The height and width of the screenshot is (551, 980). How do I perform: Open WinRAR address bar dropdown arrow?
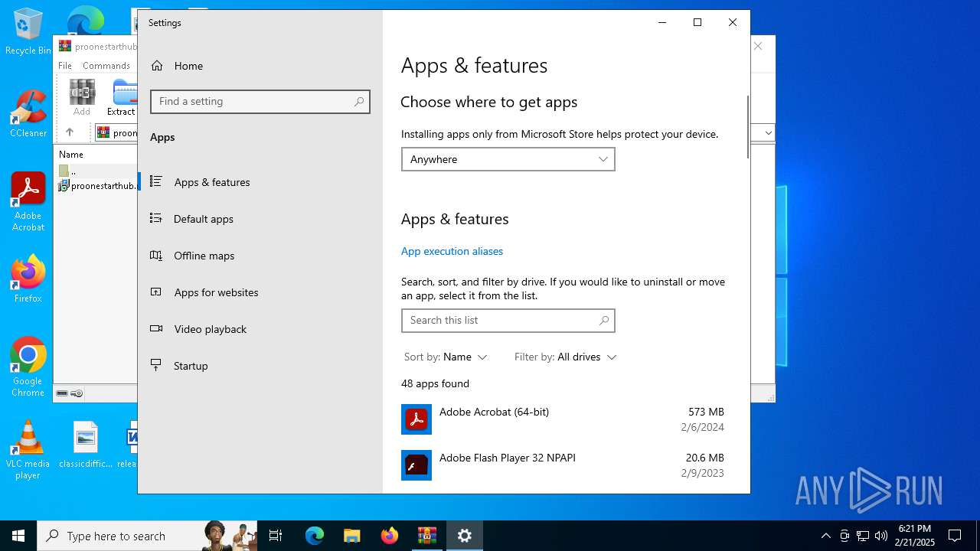click(768, 132)
